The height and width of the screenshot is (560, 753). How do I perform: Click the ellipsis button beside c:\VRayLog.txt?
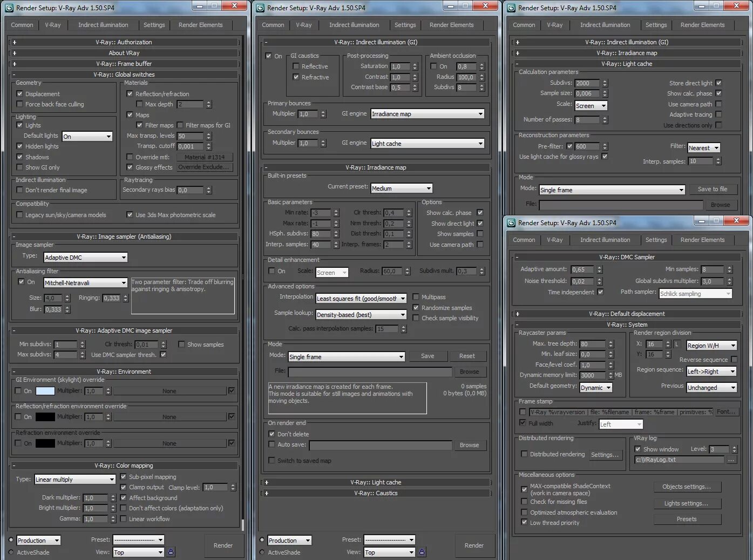[x=731, y=460]
